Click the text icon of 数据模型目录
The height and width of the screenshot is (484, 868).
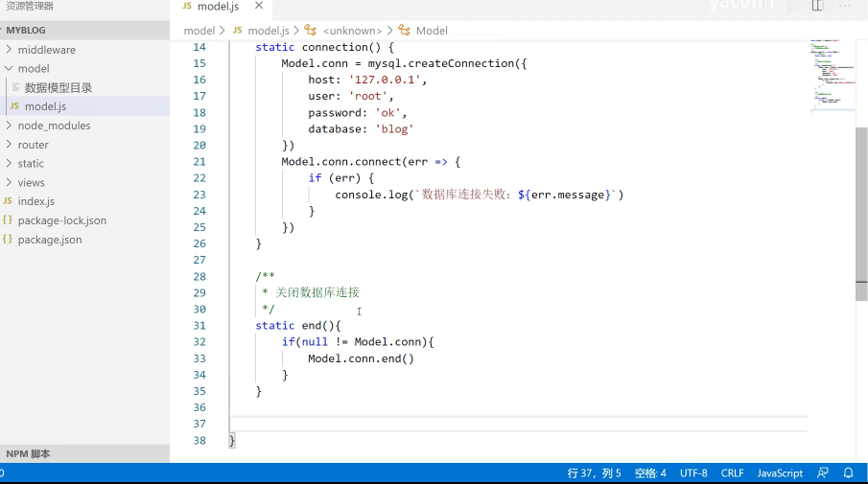[x=15, y=87]
